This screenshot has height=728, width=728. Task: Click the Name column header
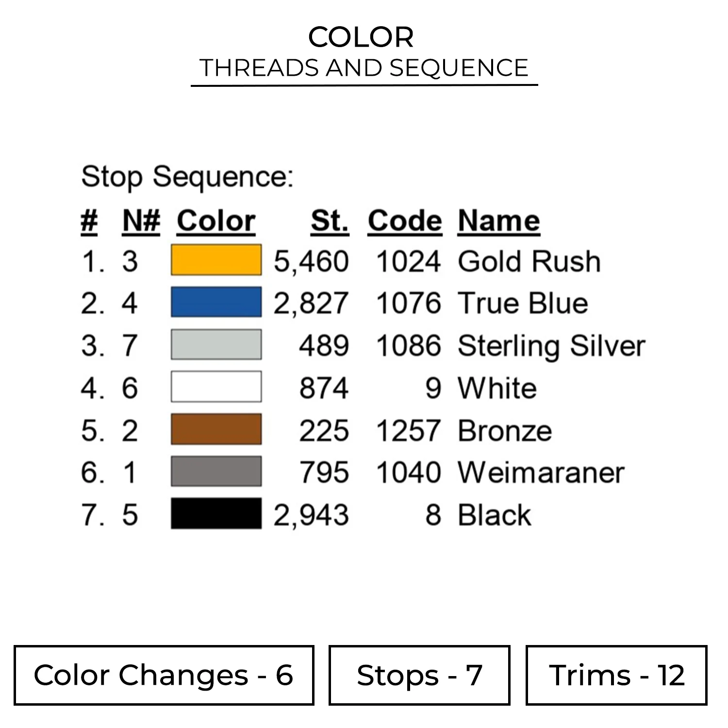point(498,221)
